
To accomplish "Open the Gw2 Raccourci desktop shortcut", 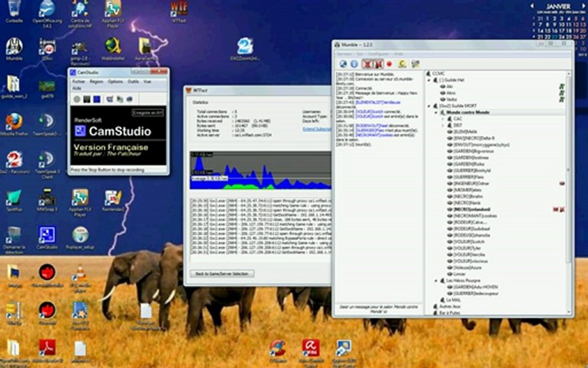I will (14, 162).
